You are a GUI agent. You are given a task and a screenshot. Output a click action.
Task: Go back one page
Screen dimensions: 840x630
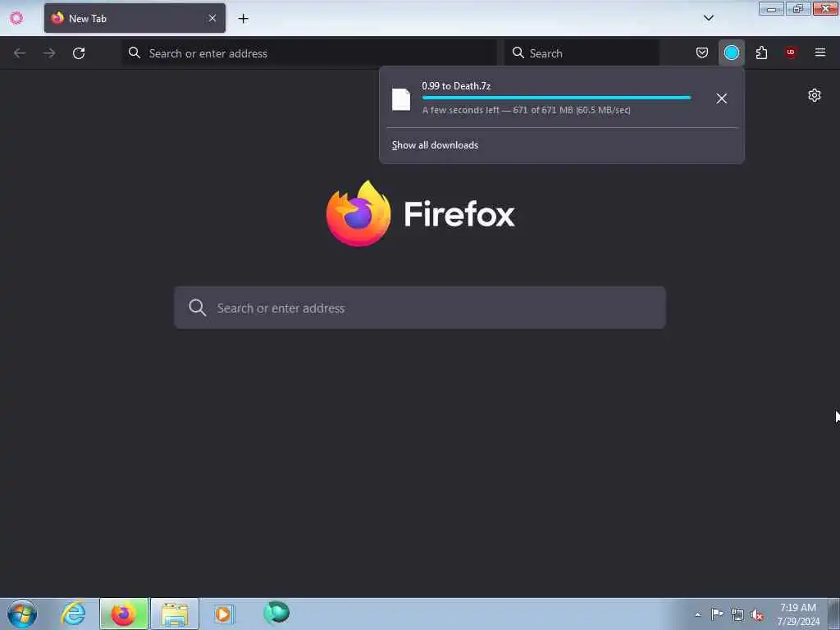tap(20, 53)
